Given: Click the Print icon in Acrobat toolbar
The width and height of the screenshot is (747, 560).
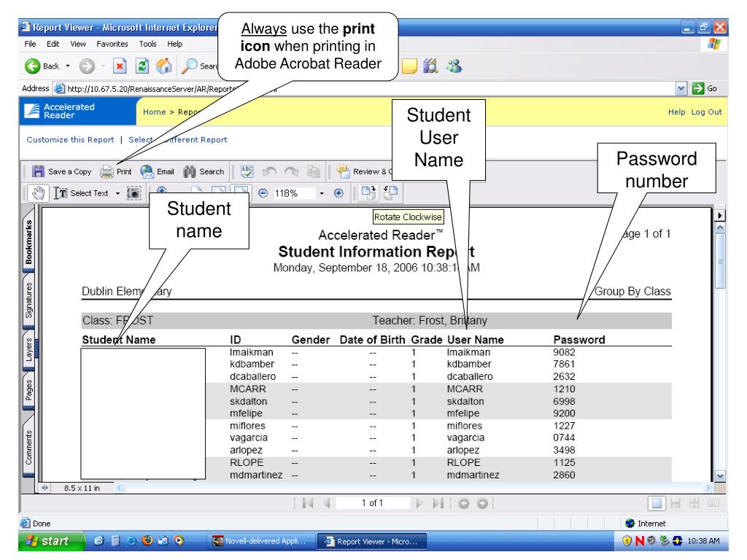Looking at the screenshot, I should click(107, 171).
